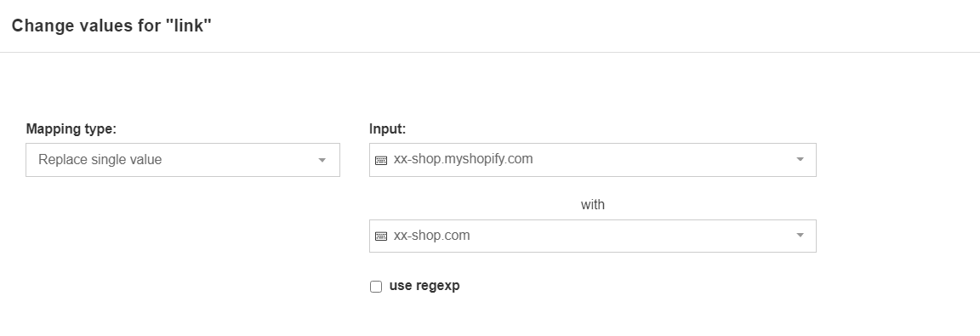Open arrow on xx-shop.myshopify.com input combo
This screenshot has height=336, width=980.
click(800, 160)
